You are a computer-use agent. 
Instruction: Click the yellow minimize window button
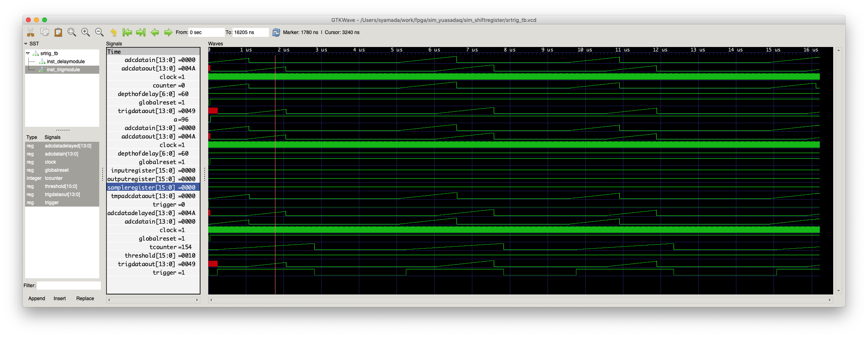coord(36,20)
